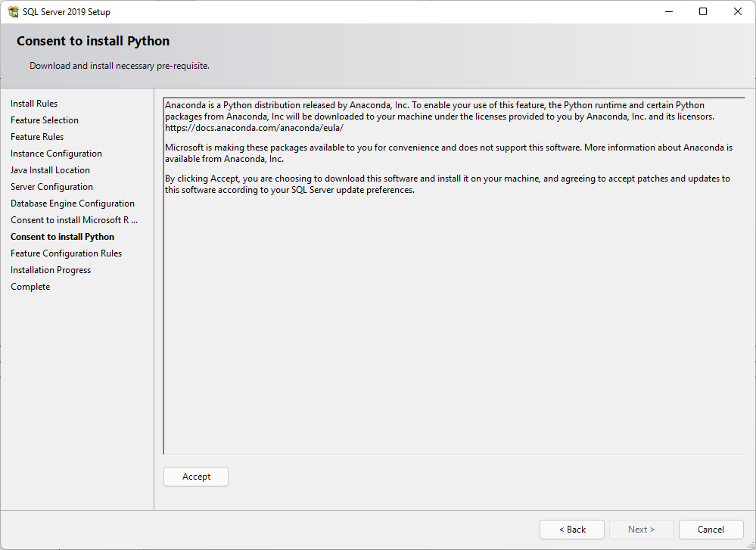Select the bold Consent to install Python step
Image resolution: width=756 pixels, height=550 pixels.
(62, 237)
